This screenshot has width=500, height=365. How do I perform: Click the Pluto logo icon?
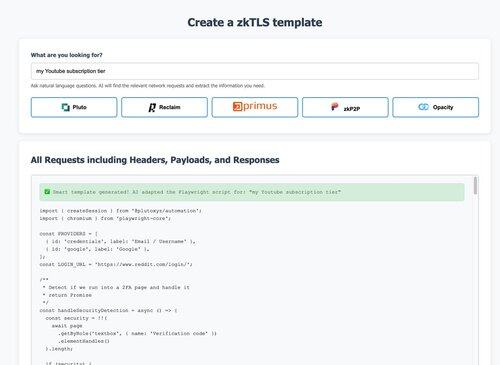click(x=65, y=107)
